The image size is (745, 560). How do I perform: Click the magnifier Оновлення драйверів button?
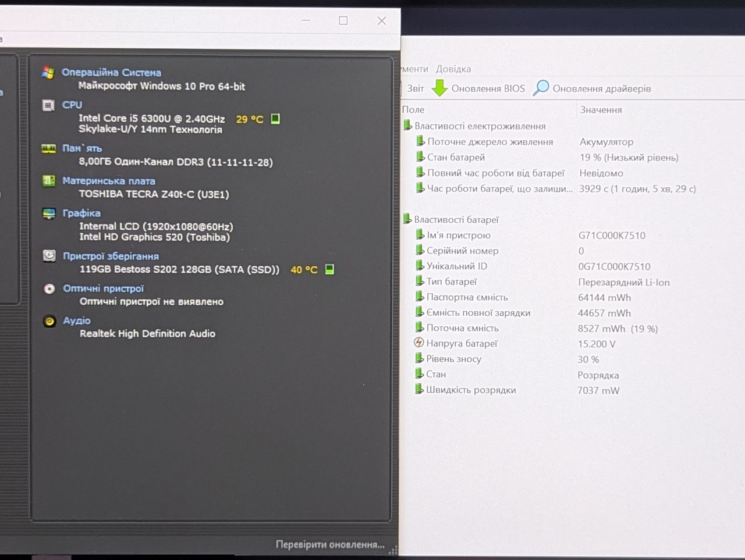(593, 88)
